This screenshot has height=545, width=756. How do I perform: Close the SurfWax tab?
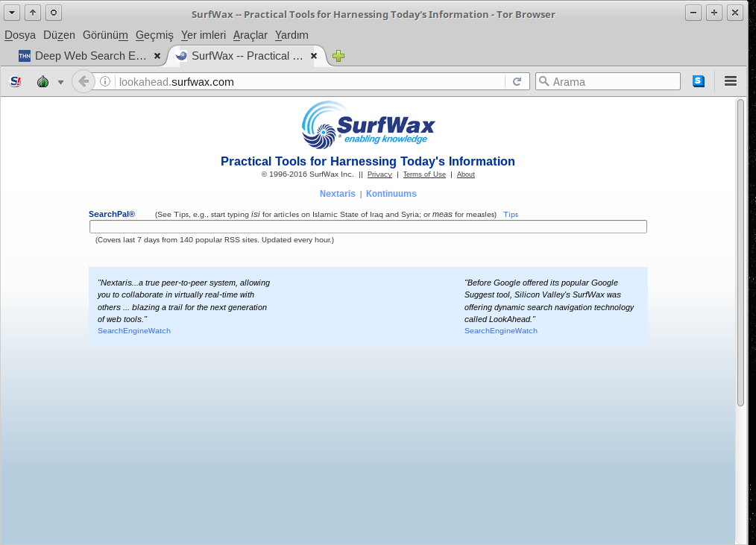[314, 56]
